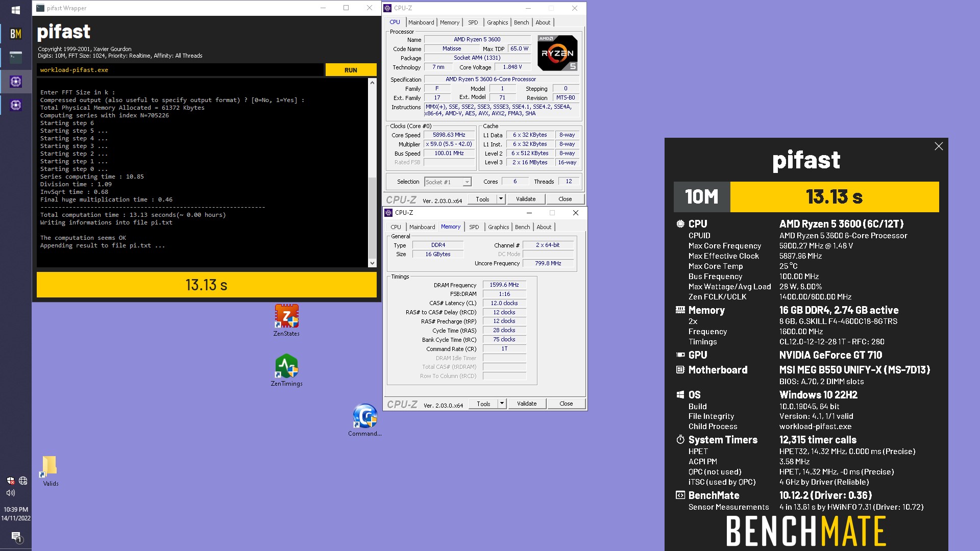980x551 pixels.
Task: Click the Core Voltage value 1.848 V
Action: pyautogui.click(x=512, y=67)
